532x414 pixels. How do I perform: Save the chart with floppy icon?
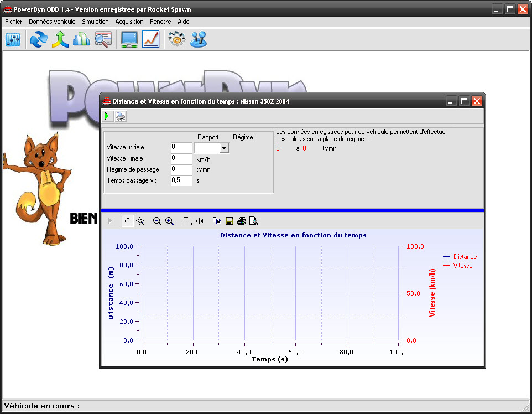pyautogui.click(x=229, y=221)
